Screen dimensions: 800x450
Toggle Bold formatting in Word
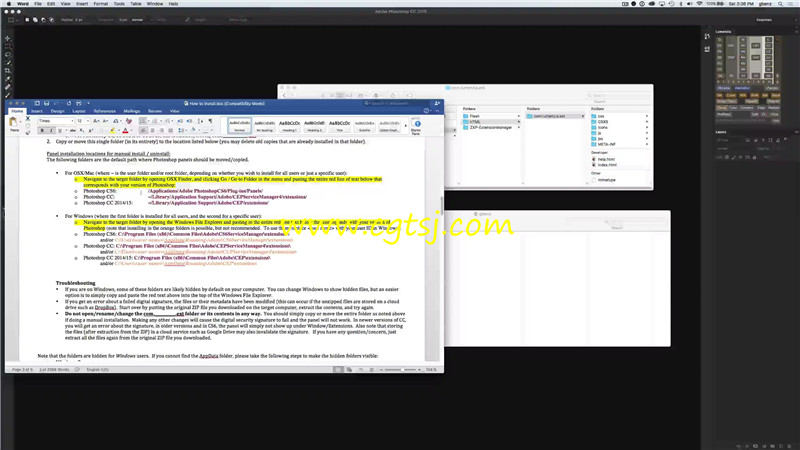tap(42, 131)
